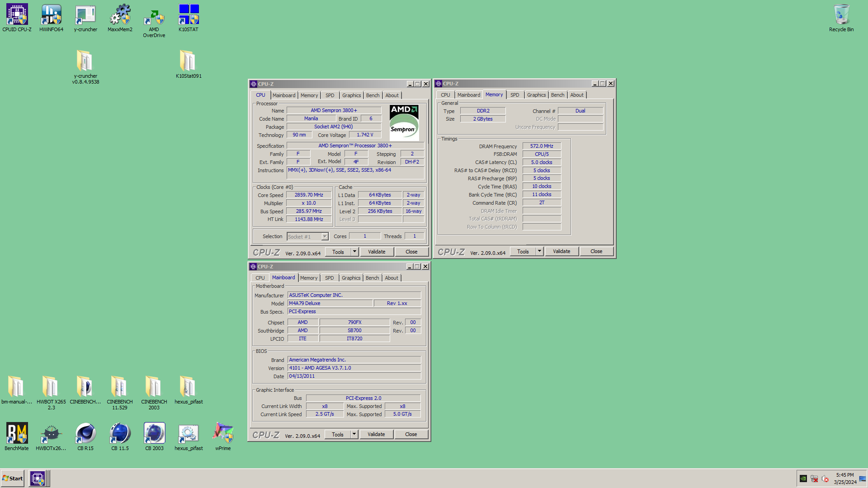Screen dimensions: 868x488
Task: Open About tab in Memory window
Action: tap(576, 95)
